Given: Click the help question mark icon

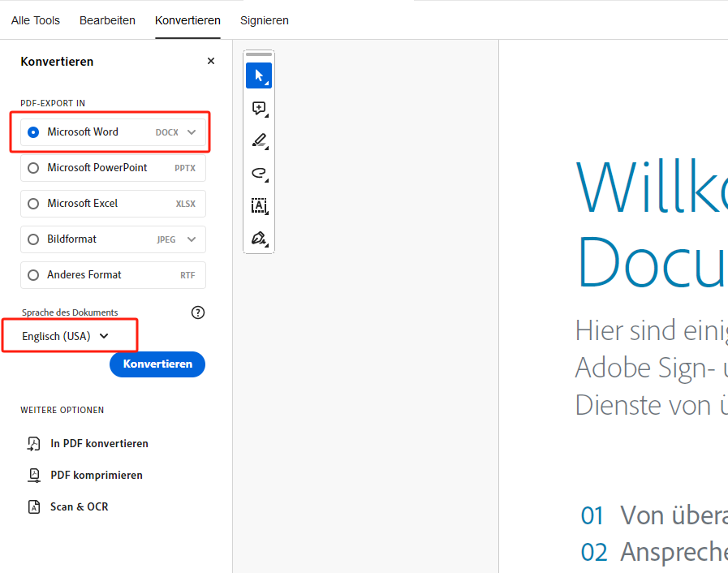Looking at the screenshot, I should pos(197,312).
